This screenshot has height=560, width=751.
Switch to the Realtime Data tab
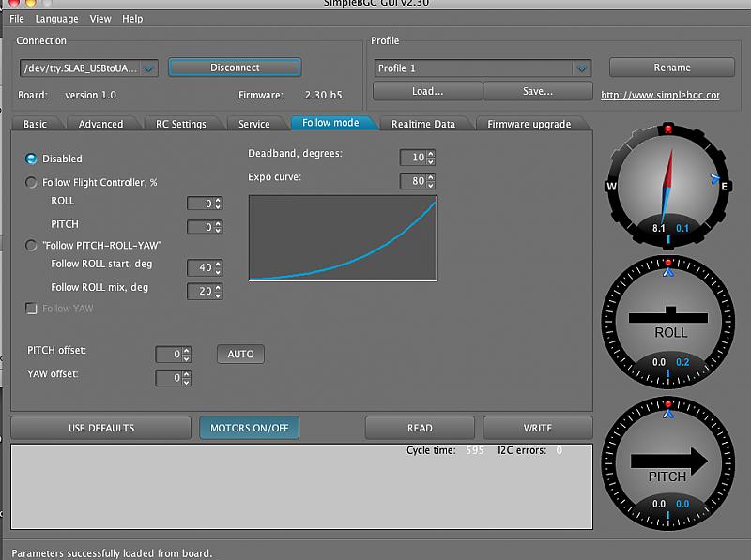click(423, 124)
